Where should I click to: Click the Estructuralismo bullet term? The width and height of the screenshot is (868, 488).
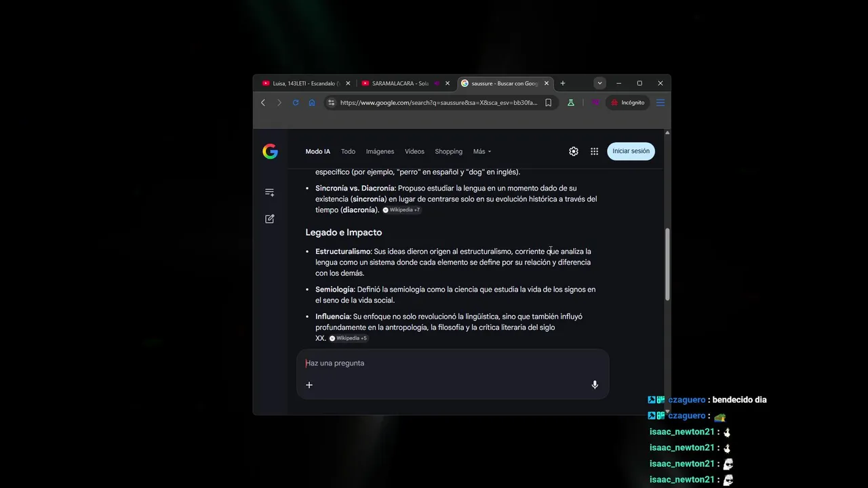click(x=342, y=251)
